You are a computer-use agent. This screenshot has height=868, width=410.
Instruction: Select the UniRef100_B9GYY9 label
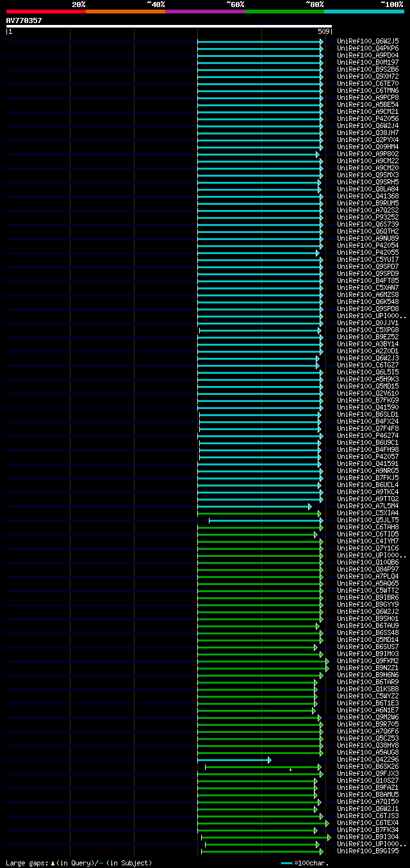tap(368, 605)
